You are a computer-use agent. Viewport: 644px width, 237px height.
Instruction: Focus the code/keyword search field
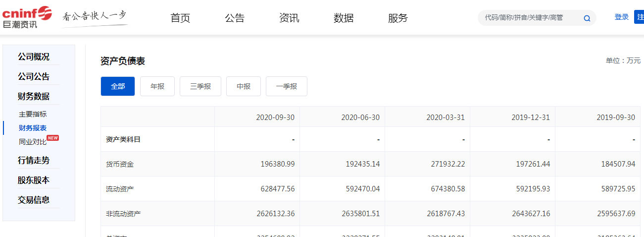tap(530, 18)
